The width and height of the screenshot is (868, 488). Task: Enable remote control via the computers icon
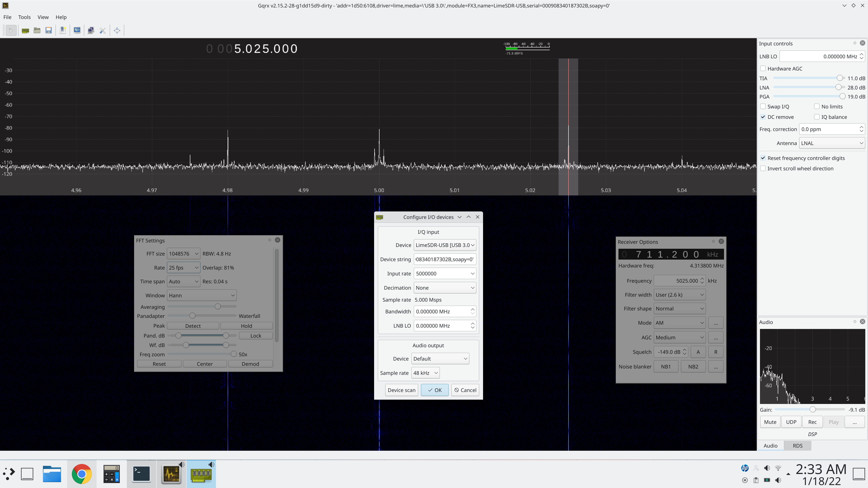tap(91, 30)
